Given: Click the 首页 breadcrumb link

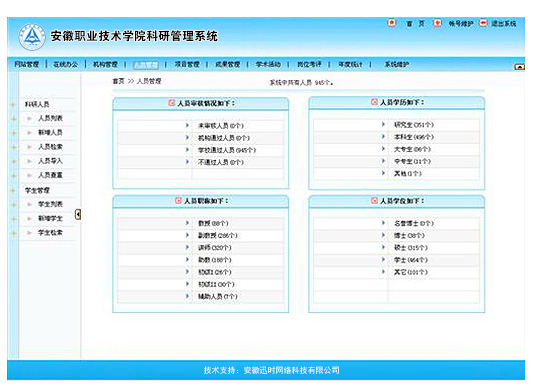Looking at the screenshot, I should [119, 81].
